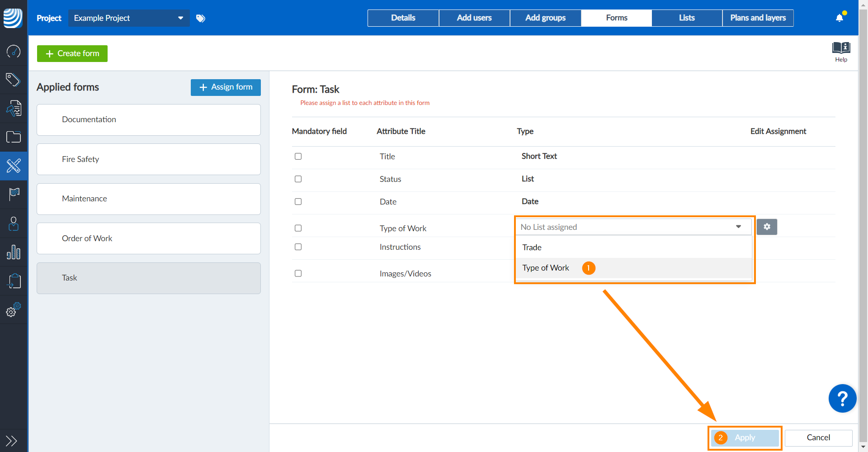Image resolution: width=868 pixels, height=452 pixels.
Task: Open the Example Project dropdown
Action: pyautogui.click(x=129, y=18)
